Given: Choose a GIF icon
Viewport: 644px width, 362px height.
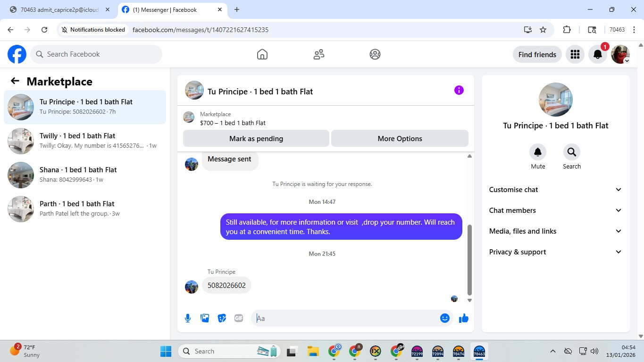Looking at the screenshot, I should pyautogui.click(x=239, y=318).
